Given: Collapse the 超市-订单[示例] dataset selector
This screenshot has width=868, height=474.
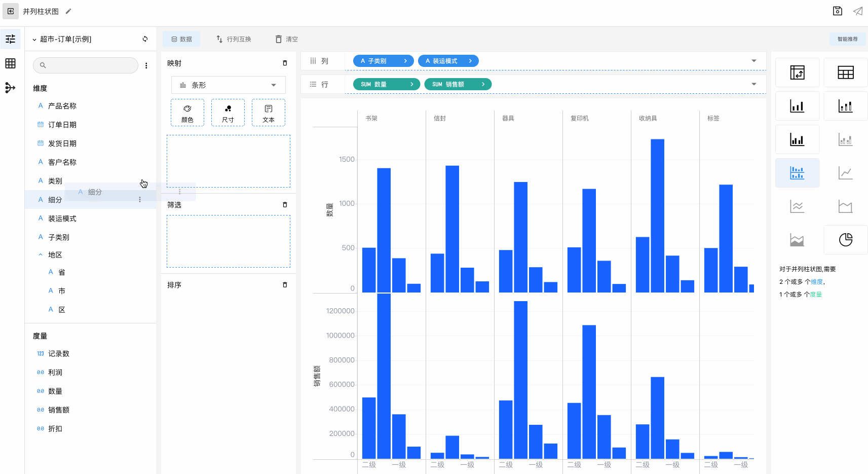Looking at the screenshot, I should [x=34, y=40].
